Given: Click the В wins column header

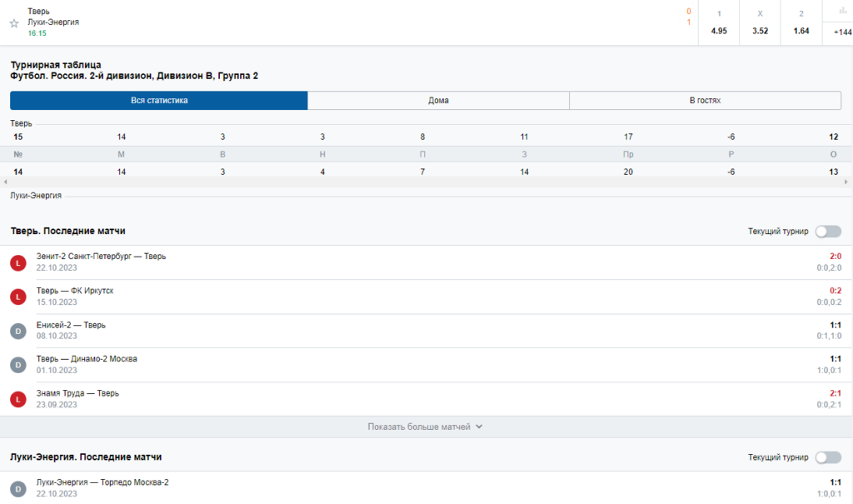Looking at the screenshot, I should (222, 155).
